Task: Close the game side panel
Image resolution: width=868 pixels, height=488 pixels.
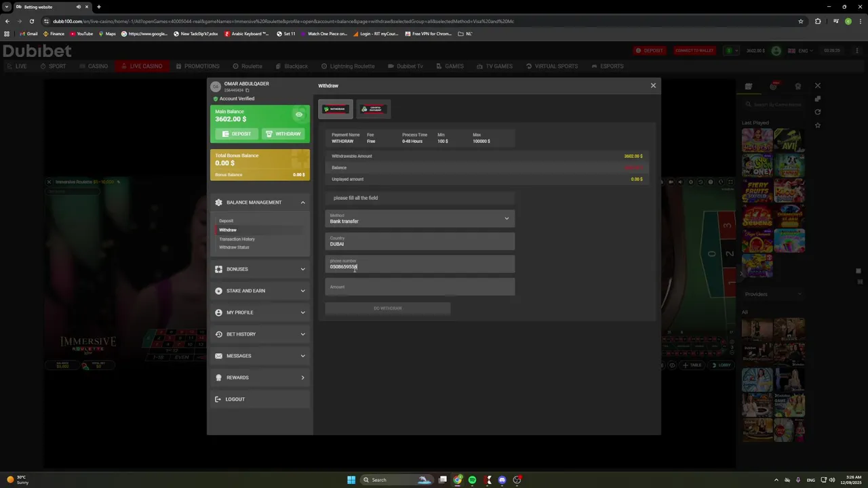Action: point(818,85)
